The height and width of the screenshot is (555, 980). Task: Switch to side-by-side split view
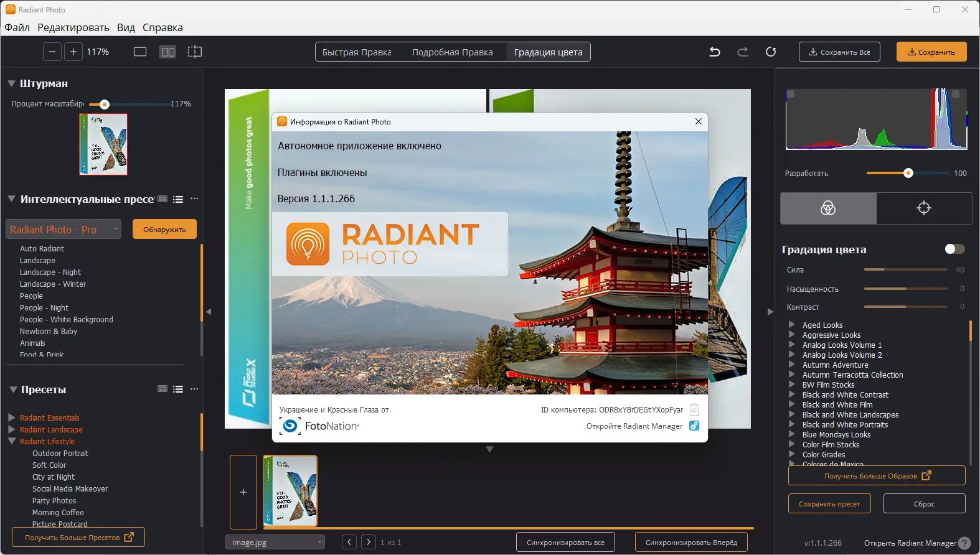167,52
